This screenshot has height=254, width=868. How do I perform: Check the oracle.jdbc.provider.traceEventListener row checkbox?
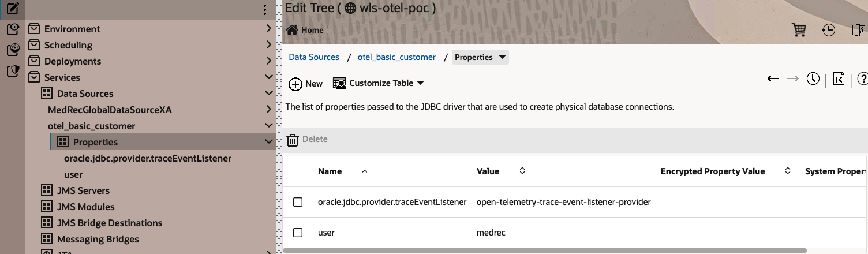click(298, 202)
